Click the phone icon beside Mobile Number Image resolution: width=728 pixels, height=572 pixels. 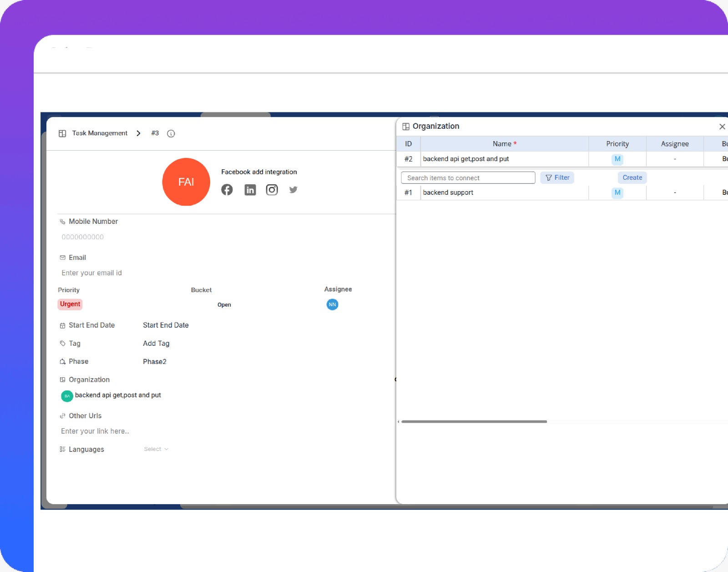click(x=62, y=222)
